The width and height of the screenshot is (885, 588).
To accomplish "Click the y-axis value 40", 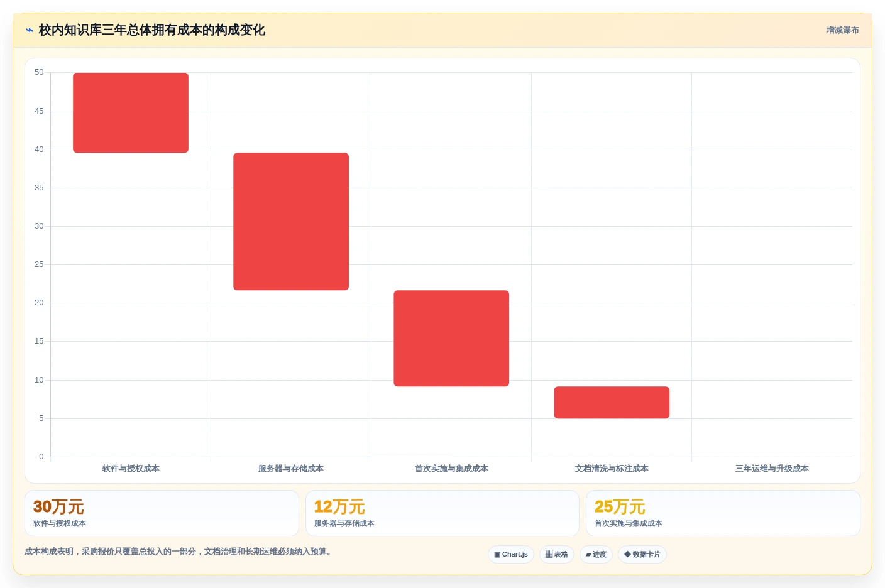I will click(39, 150).
